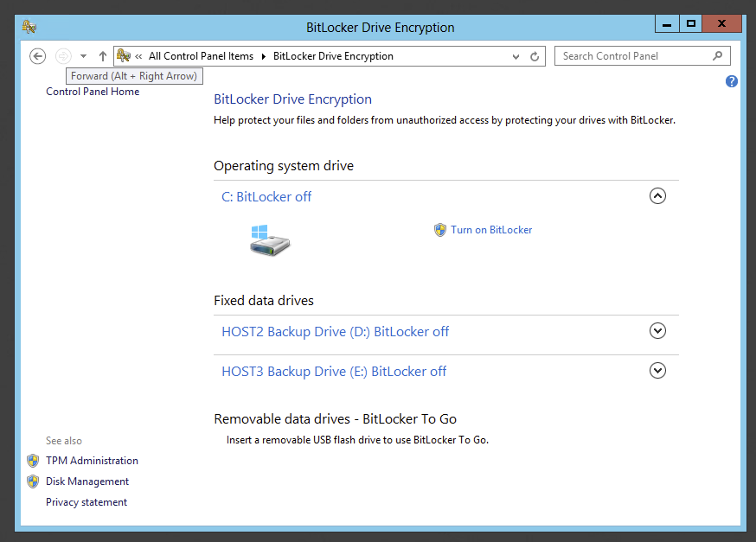
Task: Expand the HOST2 Backup Drive (D:) section
Action: tap(657, 331)
